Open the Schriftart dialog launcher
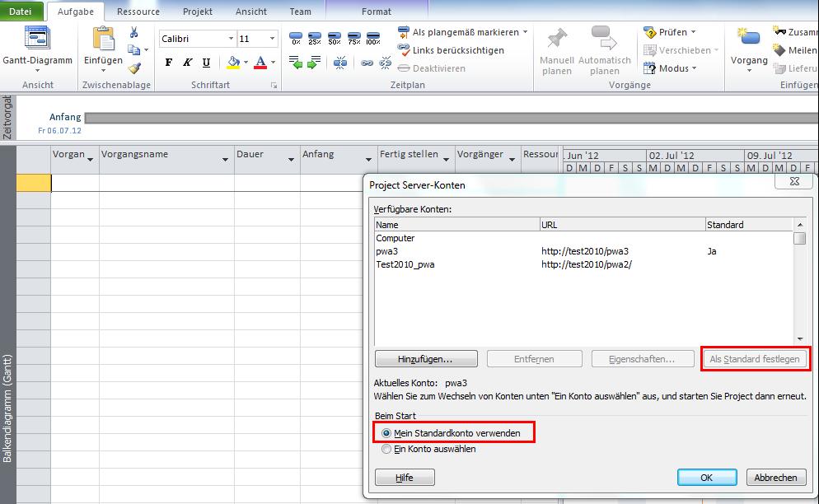This screenshot has height=504, width=819. 274,85
